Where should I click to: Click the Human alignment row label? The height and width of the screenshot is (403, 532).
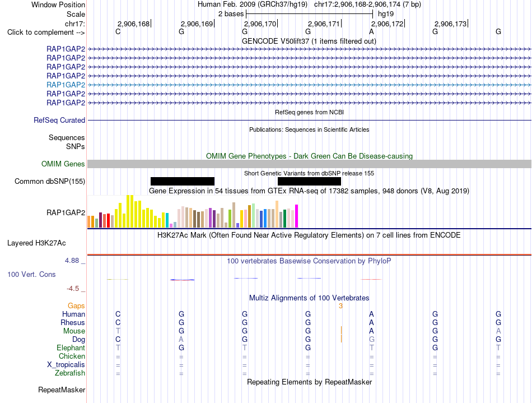click(73, 314)
